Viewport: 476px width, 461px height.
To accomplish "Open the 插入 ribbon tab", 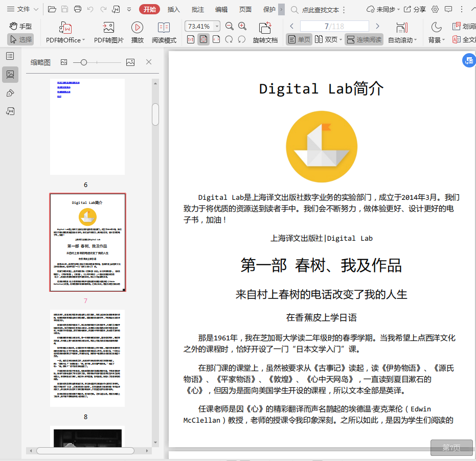I will [174, 9].
